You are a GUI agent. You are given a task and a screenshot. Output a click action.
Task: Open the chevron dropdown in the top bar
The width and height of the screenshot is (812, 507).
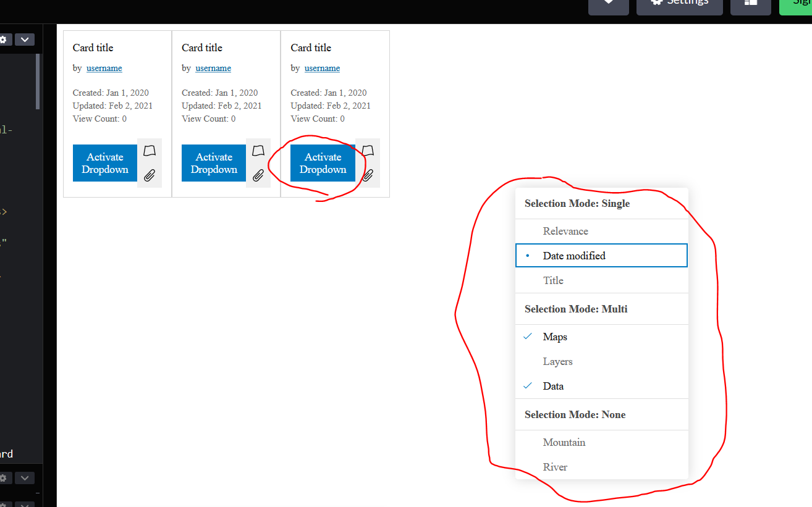coord(608,2)
